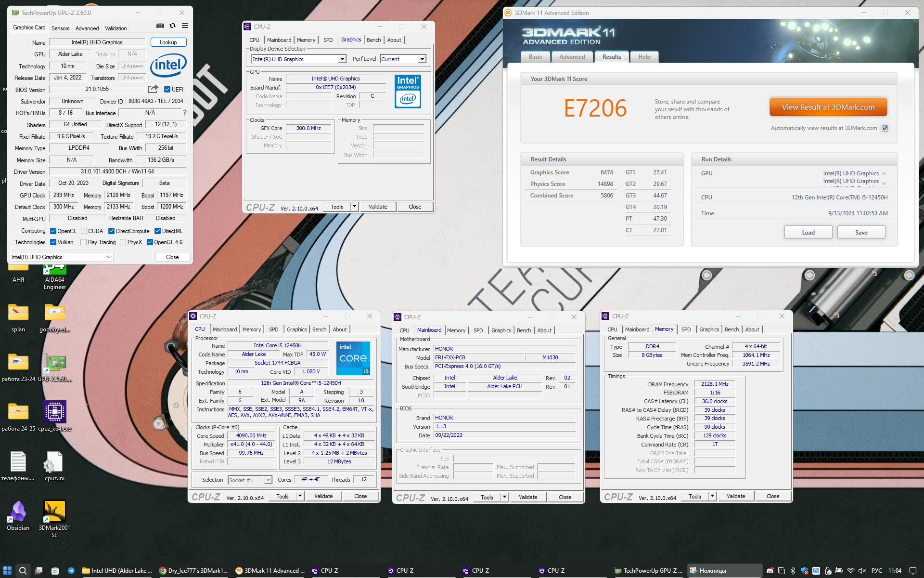Open the Basic tab in 3DMark 11

coord(536,57)
